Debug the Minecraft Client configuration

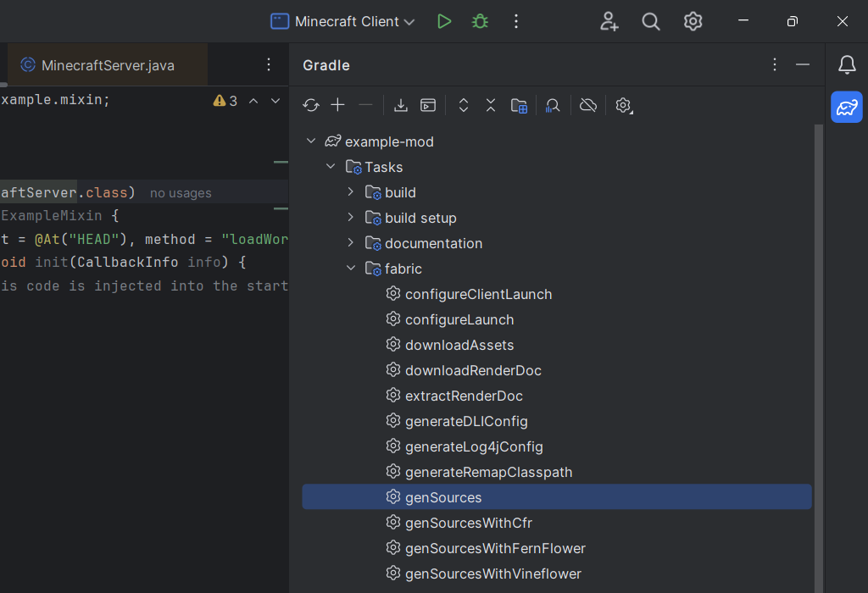pos(479,20)
